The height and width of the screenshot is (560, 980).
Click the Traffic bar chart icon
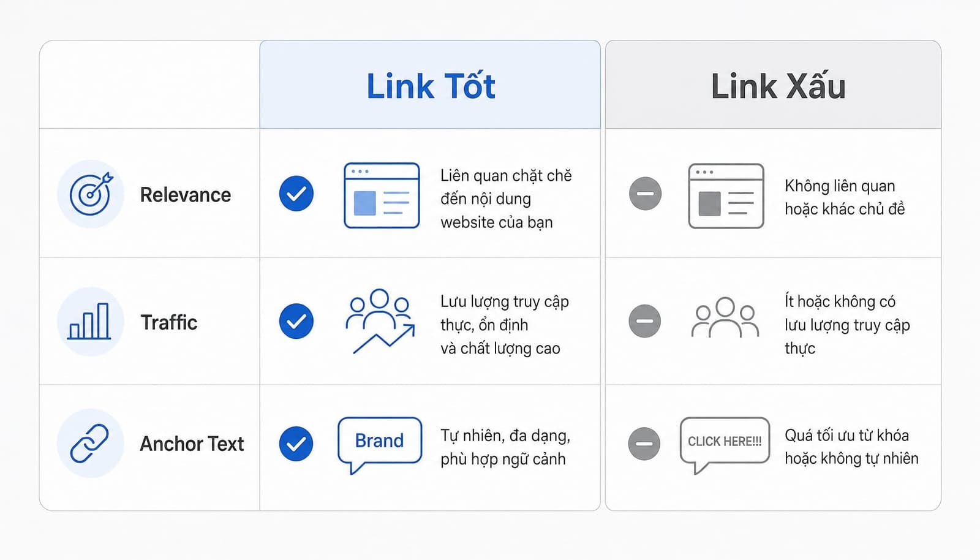[91, 321]
